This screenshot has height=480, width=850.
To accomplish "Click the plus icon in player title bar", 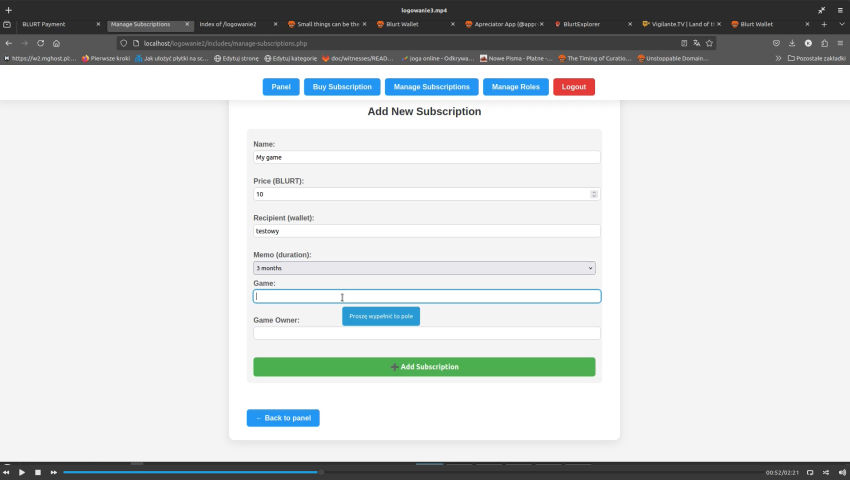I will [9, 10].
